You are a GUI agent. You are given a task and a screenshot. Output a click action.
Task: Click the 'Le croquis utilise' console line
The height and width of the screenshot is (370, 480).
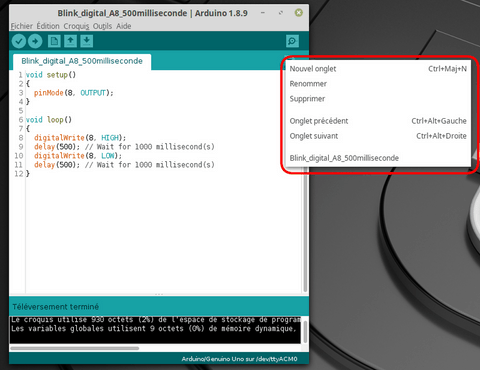(156, 320)
